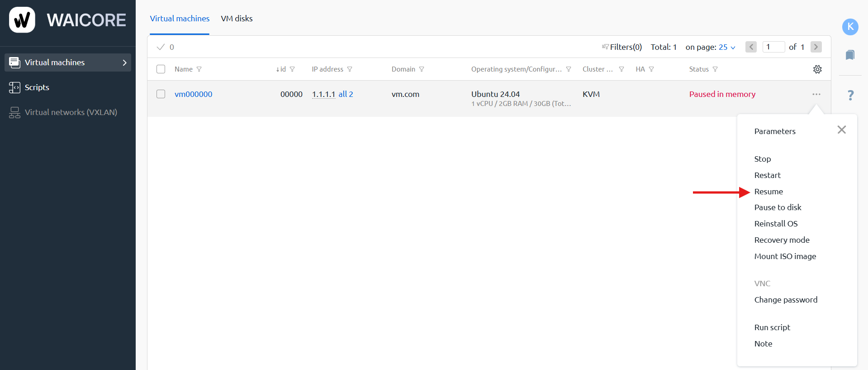Click the 'Total: 1' text

click(664, 47)
